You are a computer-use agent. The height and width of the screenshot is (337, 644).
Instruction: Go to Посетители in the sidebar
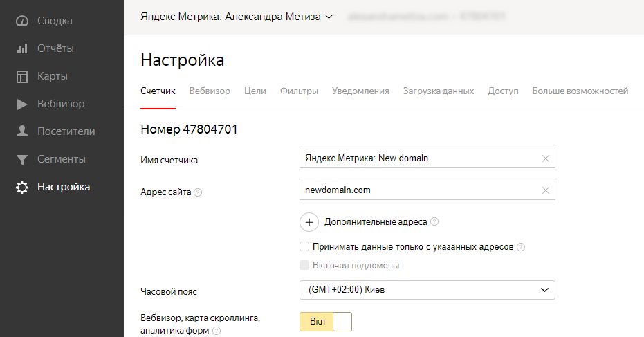tap(66, 131)
